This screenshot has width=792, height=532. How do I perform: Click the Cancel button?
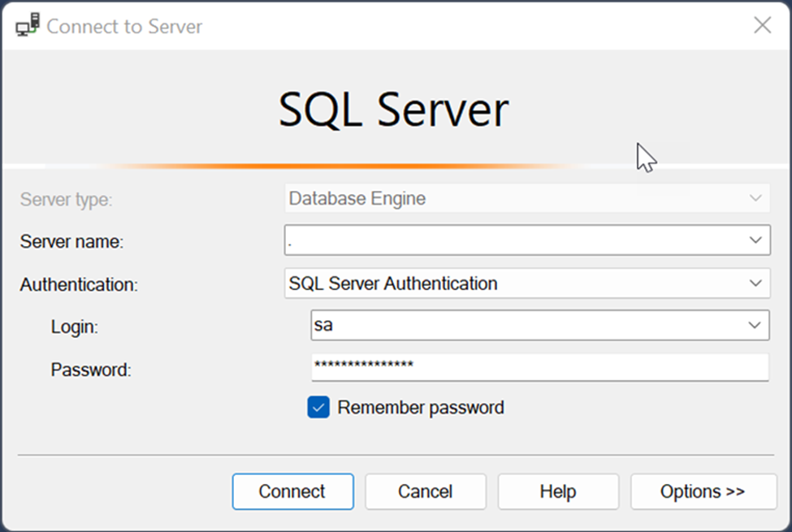pyautogui.click(x=426, y=491)
